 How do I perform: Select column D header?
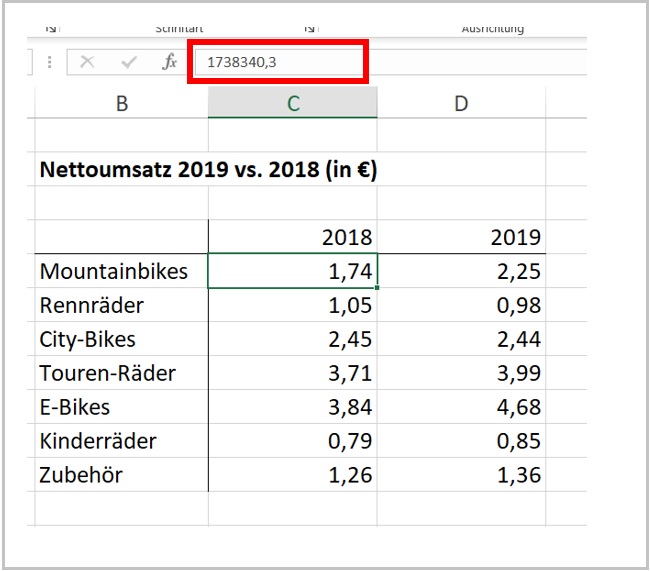461,103
